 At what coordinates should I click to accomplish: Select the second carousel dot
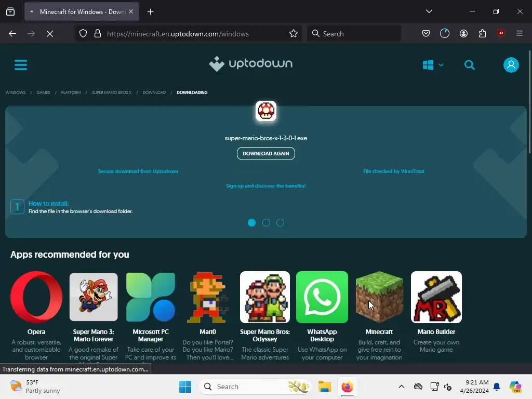pyautogui.click(x=267, y=222)
